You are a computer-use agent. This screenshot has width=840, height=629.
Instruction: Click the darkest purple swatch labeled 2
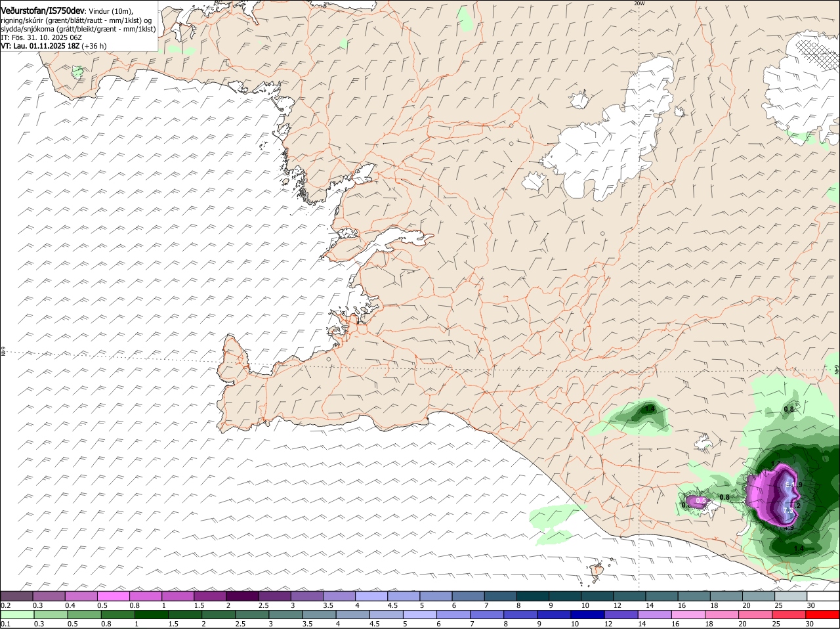(x=241, y=596)
